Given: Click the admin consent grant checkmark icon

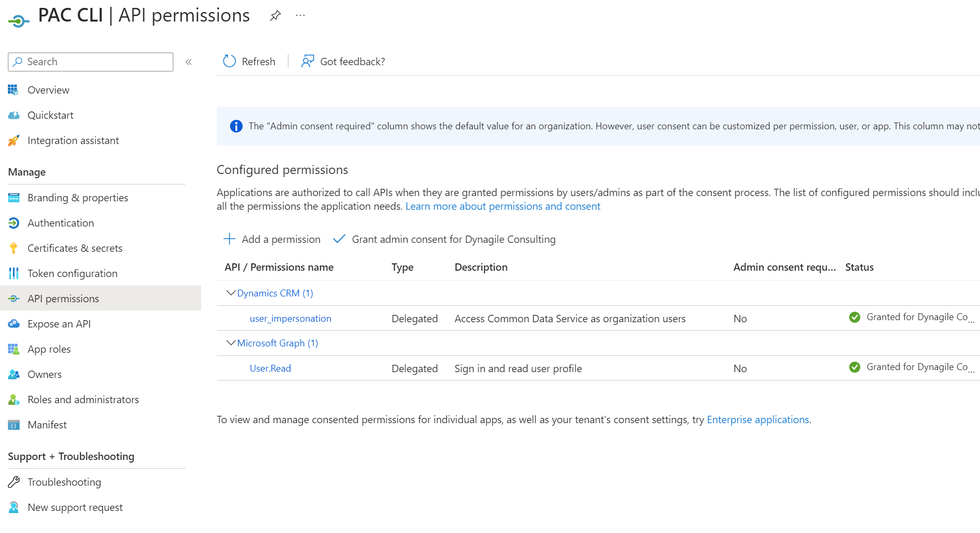Looking at the screenshot, I should (339, 239).
